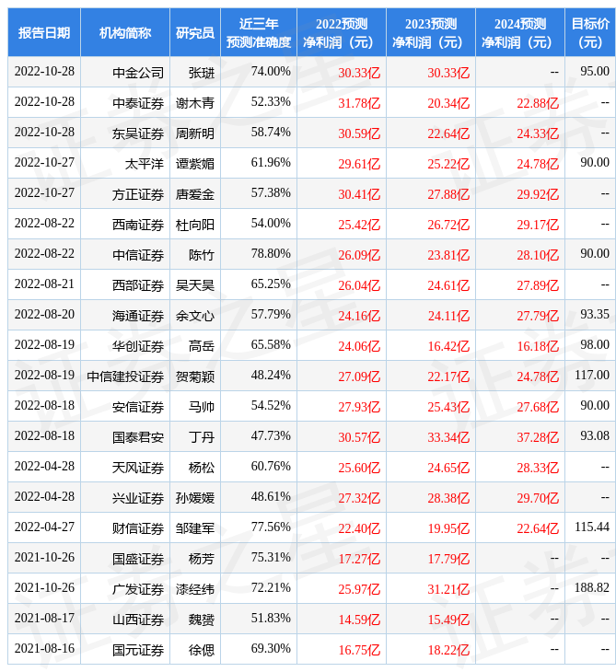This screenshot has height=672, width=616.
Task: Select institution 天风证券
Action: pos(138,468)
